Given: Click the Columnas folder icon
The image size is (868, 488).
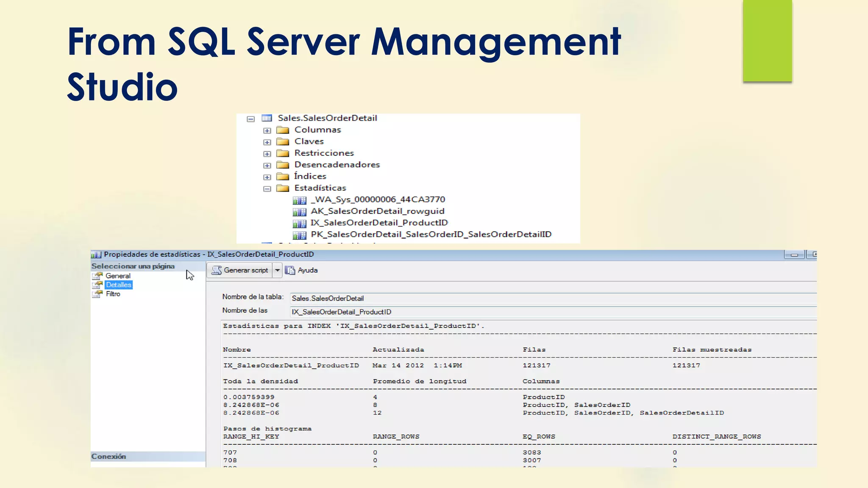Looking at the screenshot, I should 283,130.
